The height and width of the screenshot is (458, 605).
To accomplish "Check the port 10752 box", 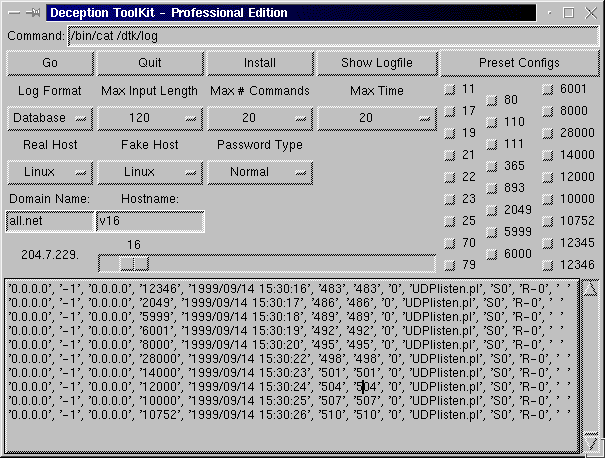I will [x=548, y=221].
